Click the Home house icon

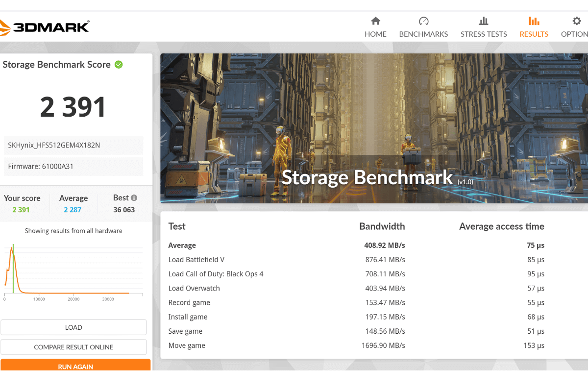click(375, 21)
